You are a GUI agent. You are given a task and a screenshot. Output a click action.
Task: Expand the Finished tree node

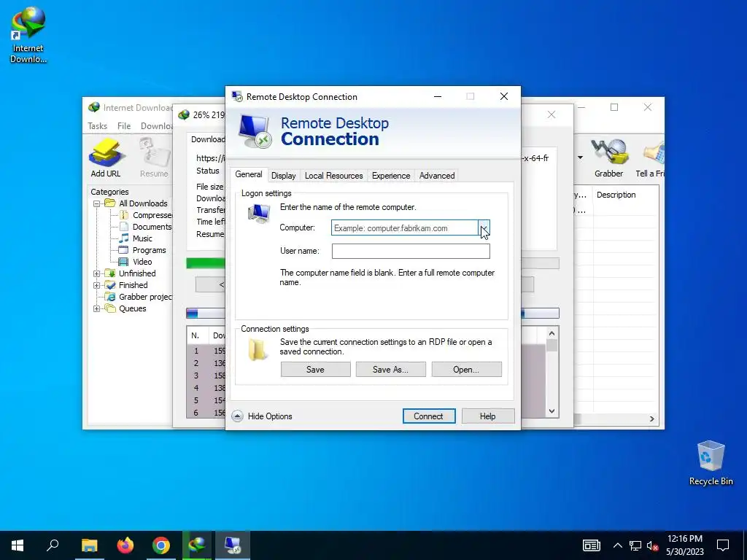97,285
